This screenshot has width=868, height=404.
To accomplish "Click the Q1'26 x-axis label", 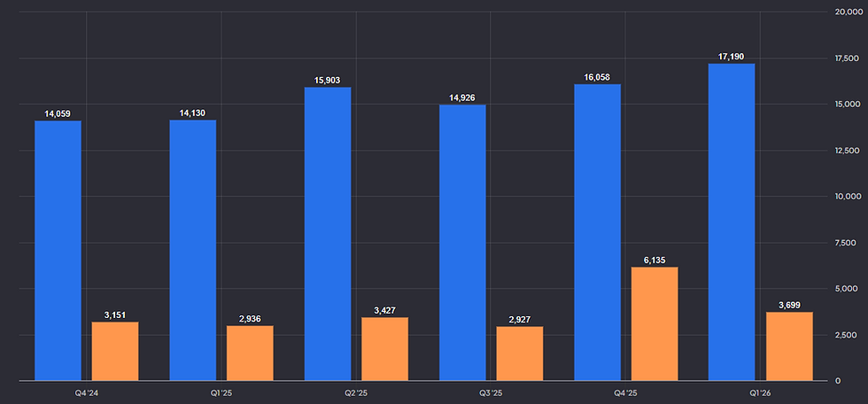I will tap(760, 393).
